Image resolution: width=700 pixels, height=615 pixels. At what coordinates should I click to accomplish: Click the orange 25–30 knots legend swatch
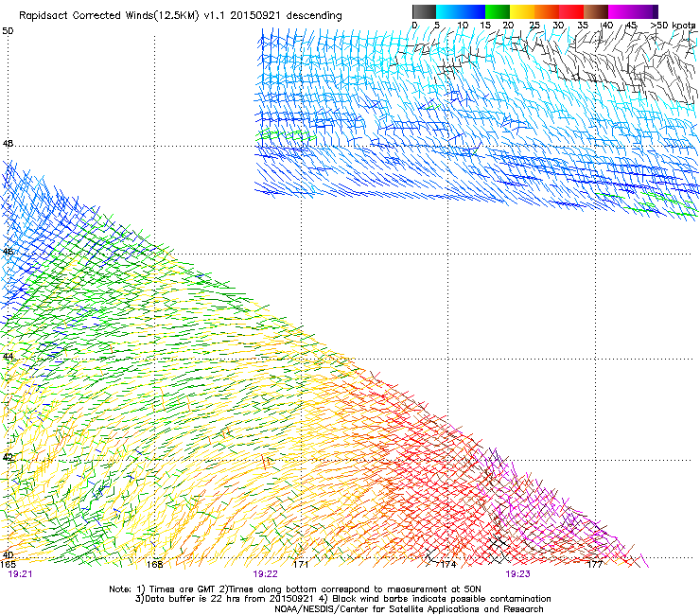(x=547, y=11)
